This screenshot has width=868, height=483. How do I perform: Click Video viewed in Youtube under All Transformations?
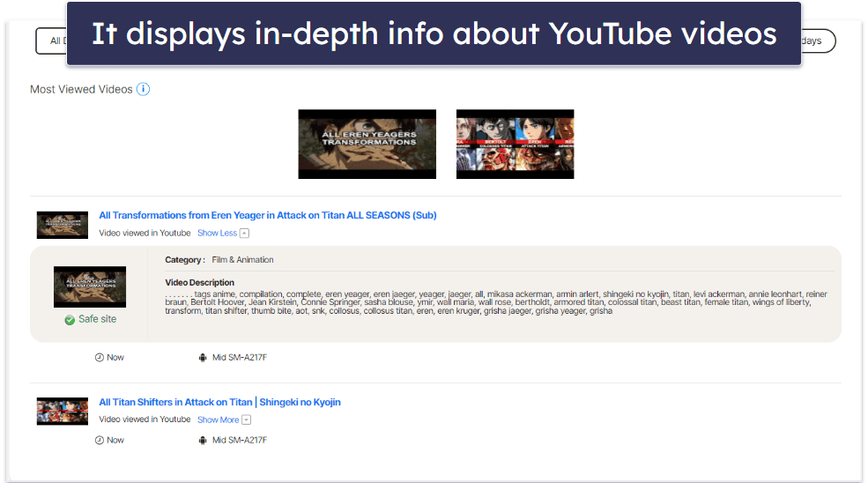145,234
